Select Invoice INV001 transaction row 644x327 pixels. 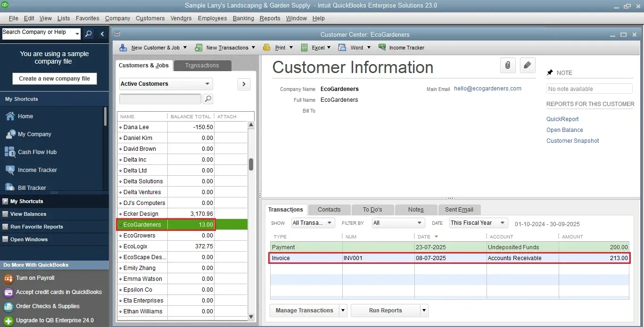point(450,258)
